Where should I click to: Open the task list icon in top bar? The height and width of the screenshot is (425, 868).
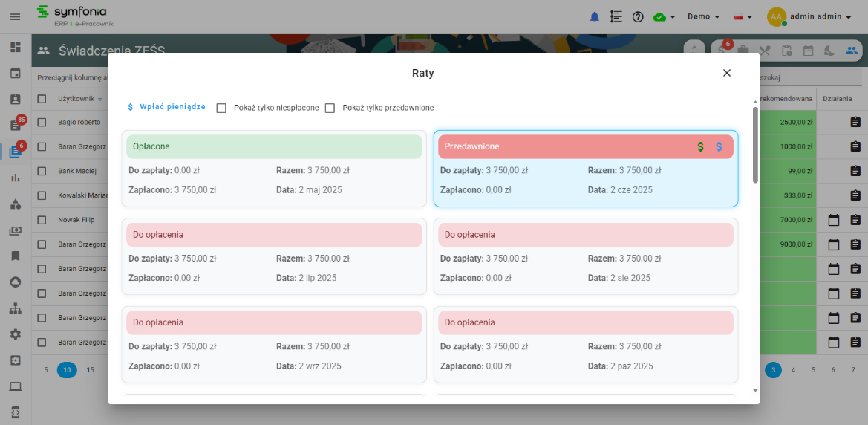click(616, 16)
